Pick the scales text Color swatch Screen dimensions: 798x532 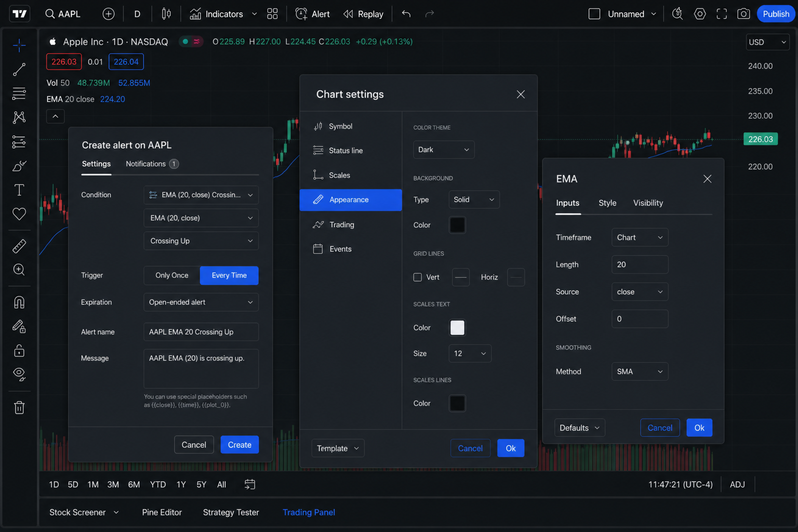(x=457, y=328)
